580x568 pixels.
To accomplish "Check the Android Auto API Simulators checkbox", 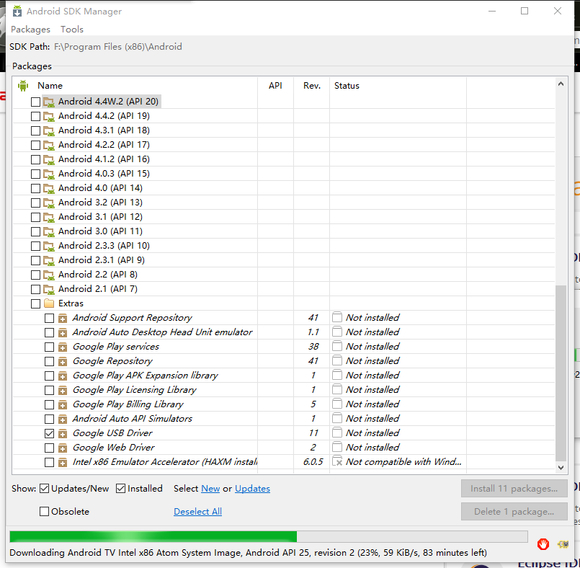I will tap(49, 419).
